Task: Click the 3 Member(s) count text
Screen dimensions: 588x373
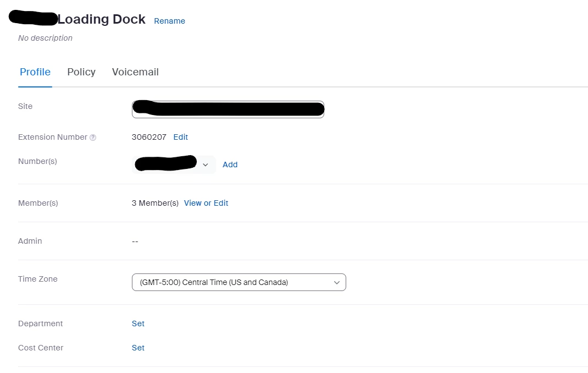Action: [155, 203]
